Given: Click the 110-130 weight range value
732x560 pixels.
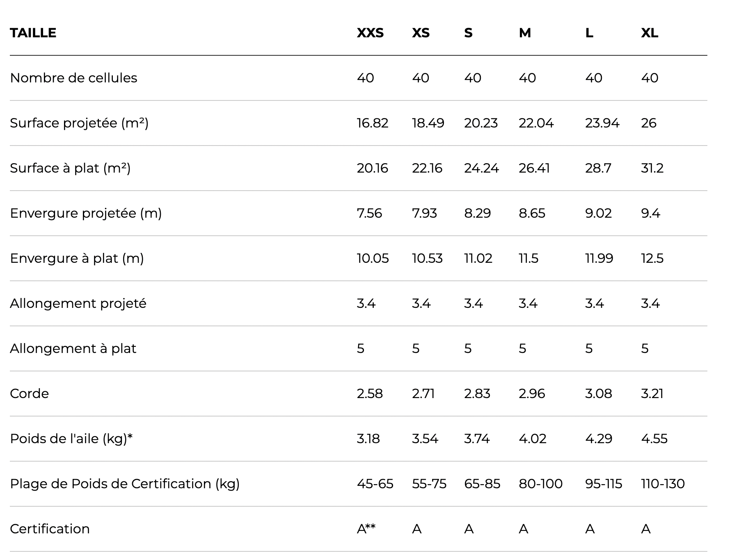Looking at the screenshot, I should (663, 484).
